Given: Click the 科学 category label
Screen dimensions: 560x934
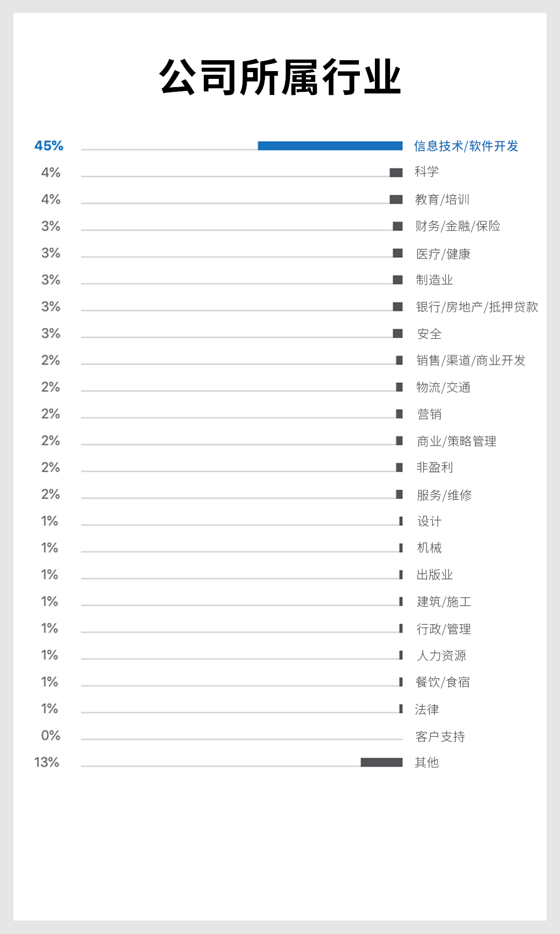Looking at the screenshot, I should point(427,172).
